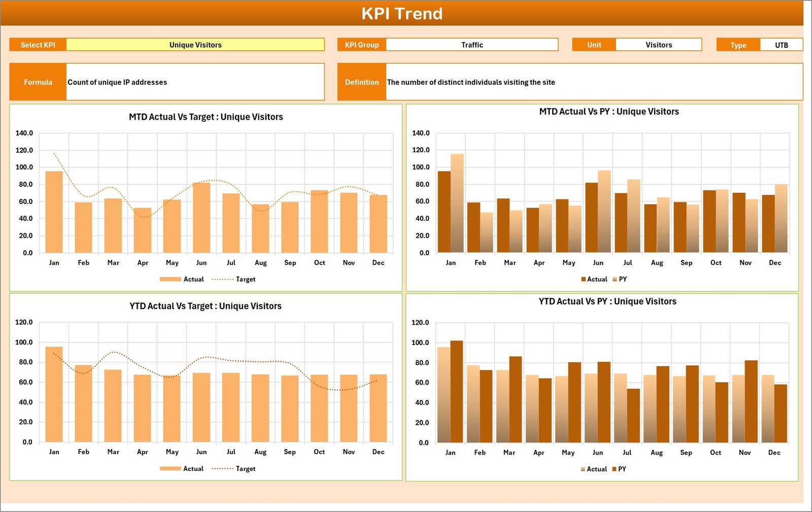Screen dimensions: 812x512
Task: Click the Actual legend below MTD Actual Vs PY chart
Action: pyautogui.click(x=596, y=279)
